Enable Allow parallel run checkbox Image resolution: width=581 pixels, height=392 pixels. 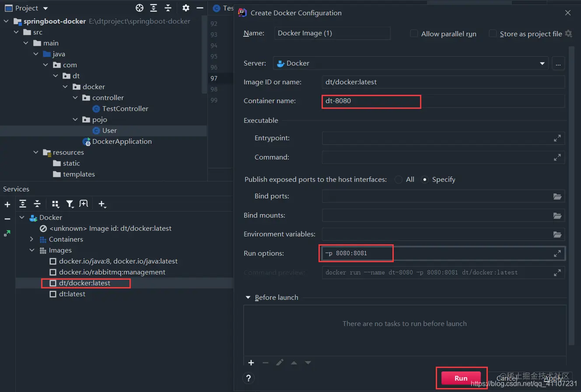414,34
